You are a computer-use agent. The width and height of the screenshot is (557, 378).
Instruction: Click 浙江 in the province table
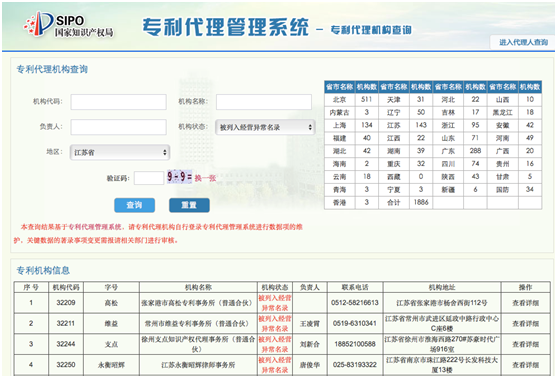click(x=448, y=125)
